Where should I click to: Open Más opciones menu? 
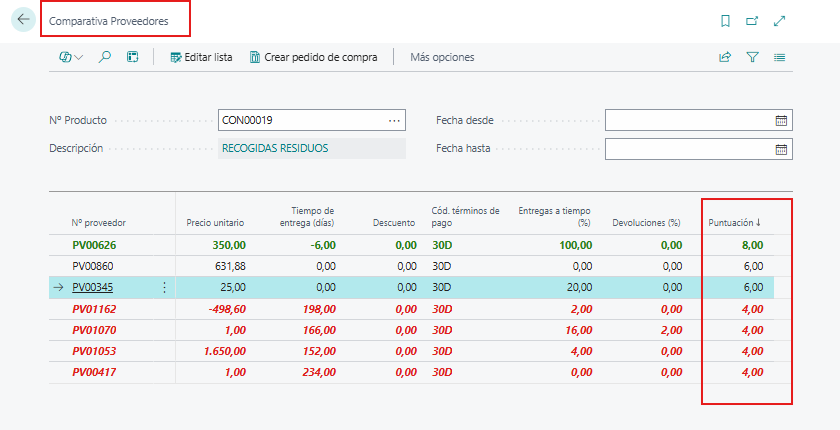(x=442, y=57)
